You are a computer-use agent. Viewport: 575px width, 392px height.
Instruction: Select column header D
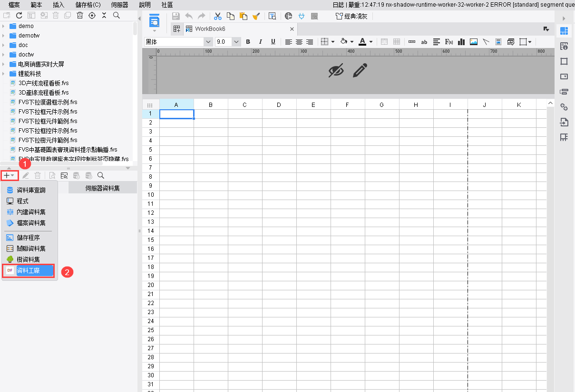click(279, 105)
